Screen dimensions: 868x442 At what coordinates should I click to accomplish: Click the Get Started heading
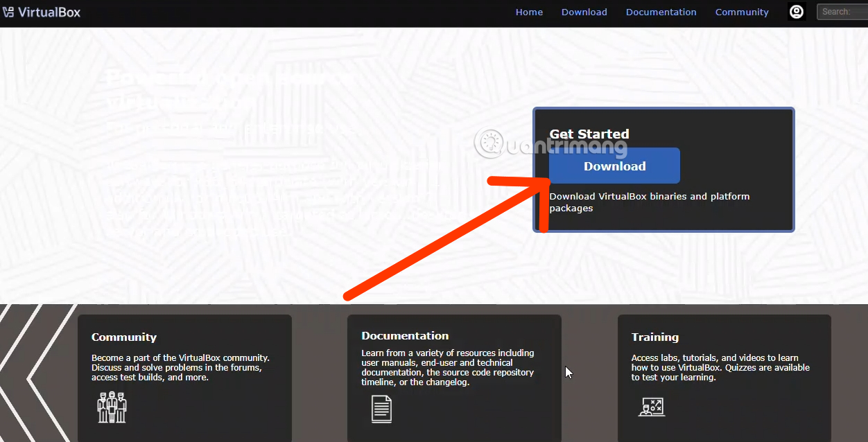click(x=589, y=134)
